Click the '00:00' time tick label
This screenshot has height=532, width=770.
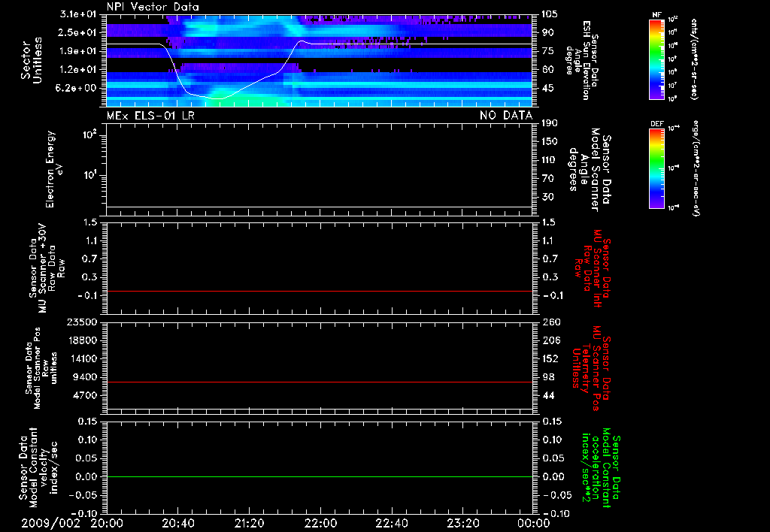coord(533,523)
